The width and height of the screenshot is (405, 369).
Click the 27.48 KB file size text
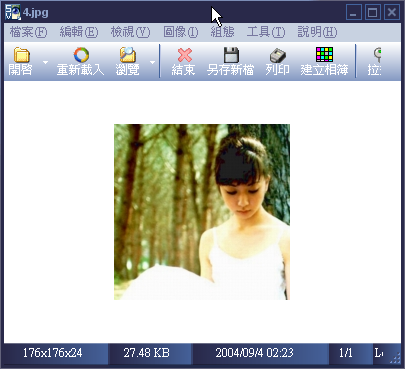pos(147,353)
